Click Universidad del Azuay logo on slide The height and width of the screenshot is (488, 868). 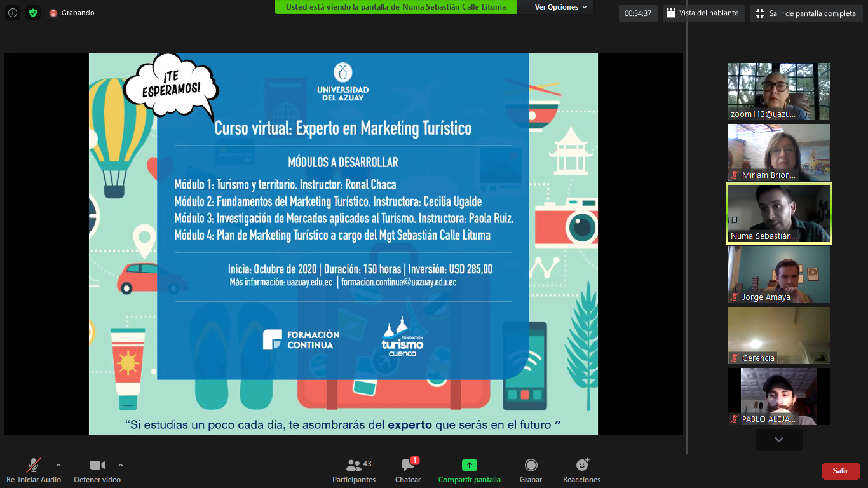pos(343,82)
